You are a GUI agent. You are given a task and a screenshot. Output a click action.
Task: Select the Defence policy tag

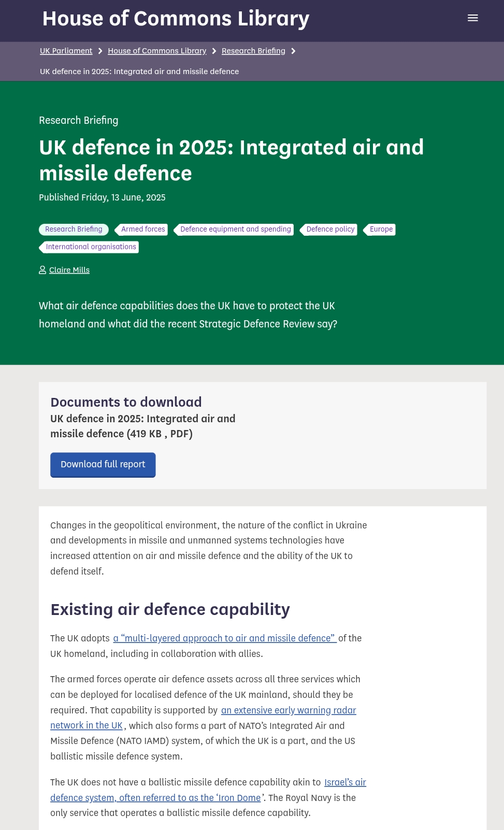328,230
